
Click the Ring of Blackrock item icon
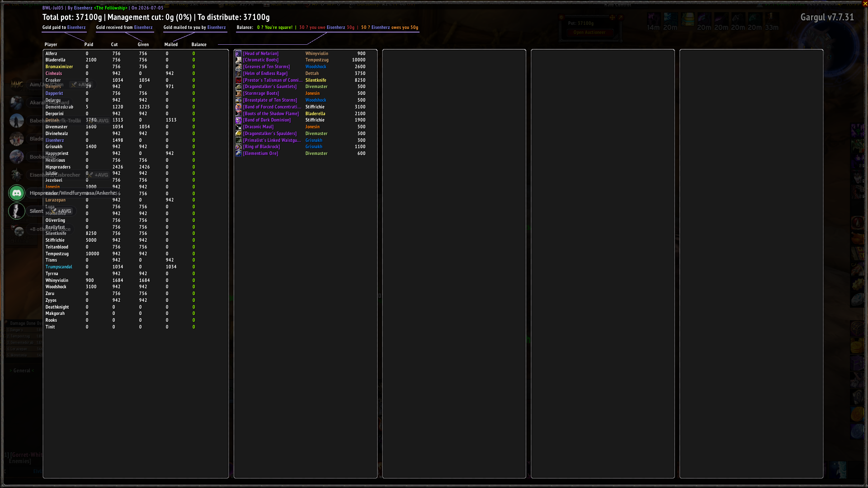238,147
